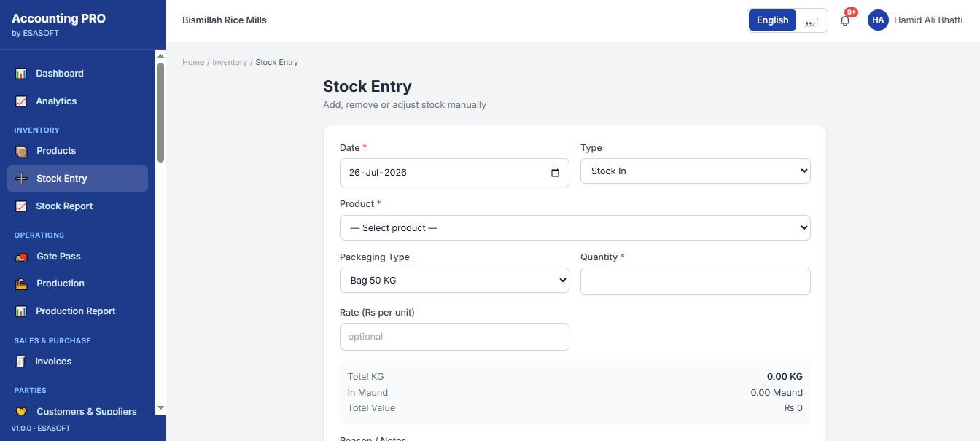
Task: Open Gate Pass menu item
Action: (x=77, y=257)
